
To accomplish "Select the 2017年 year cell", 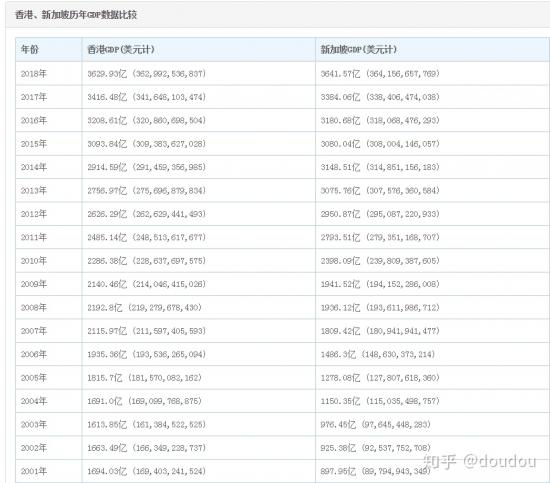I will (x=34, y=97).
